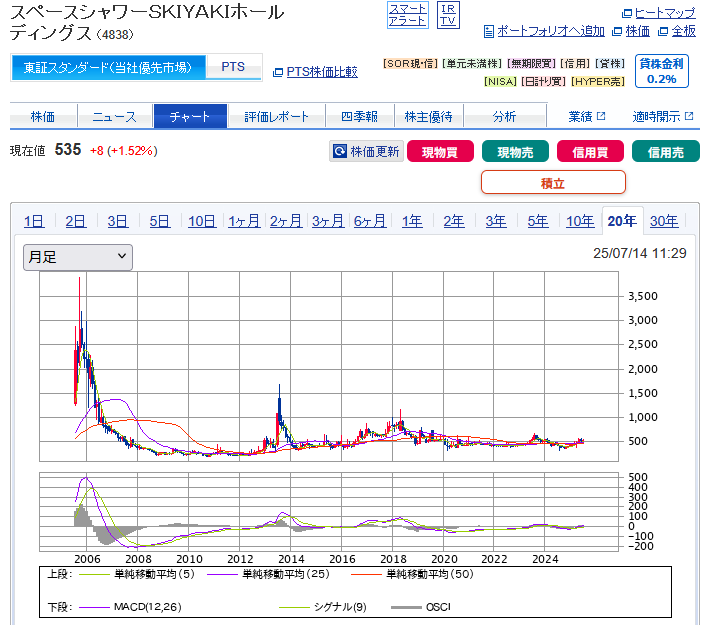This screenshot has width=707, height=625.
Task: Click シグナル(9) legend entry
Action: click(323, 607)
